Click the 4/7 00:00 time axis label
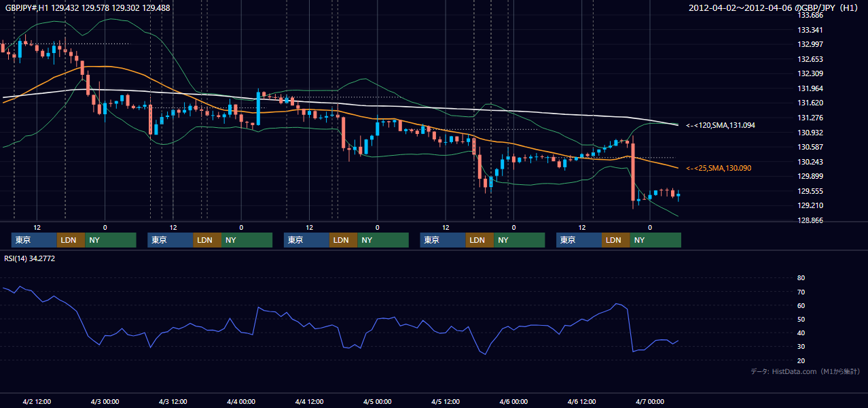Image resolution: width=868 pixels, height=408 pixels. click(649, 401)
